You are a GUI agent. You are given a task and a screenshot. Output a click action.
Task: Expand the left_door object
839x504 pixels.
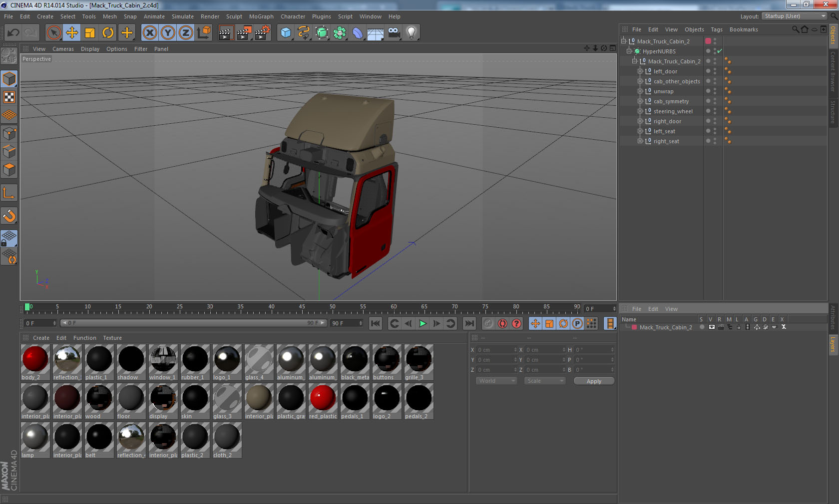640,71
